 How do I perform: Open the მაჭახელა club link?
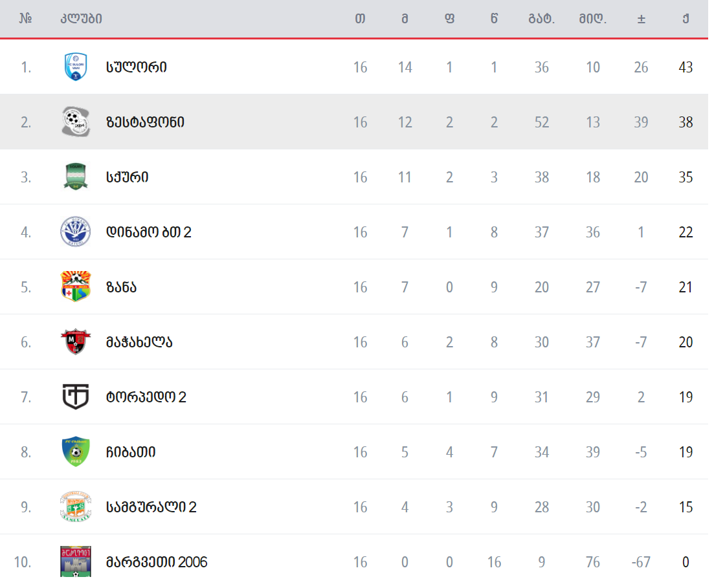tap(139, 342)
